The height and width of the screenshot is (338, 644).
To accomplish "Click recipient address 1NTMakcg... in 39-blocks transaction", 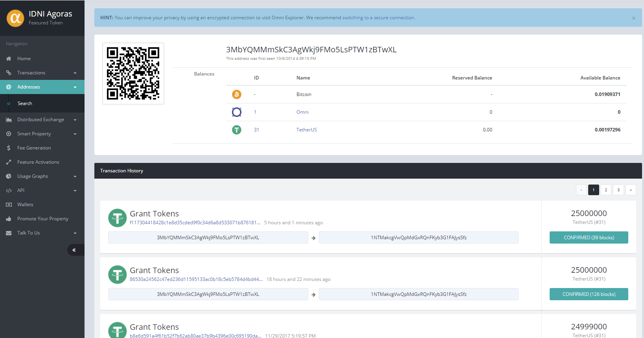I will point(419,238).
